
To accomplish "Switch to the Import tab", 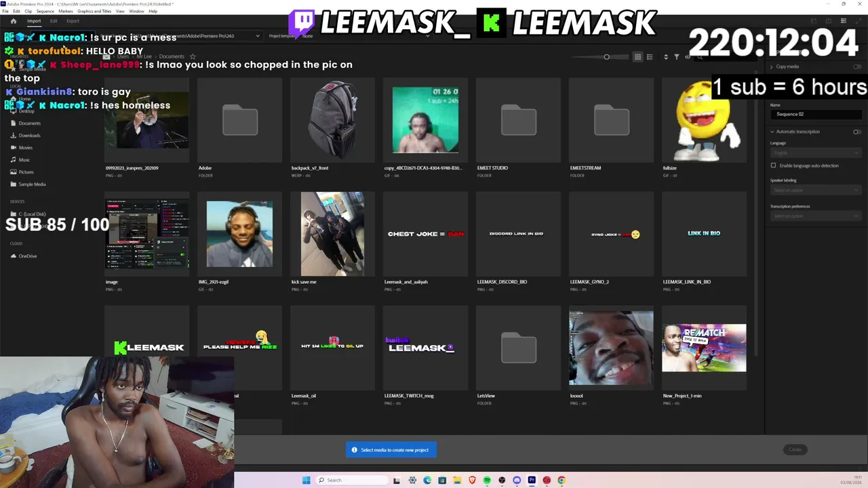I will coord(34,21).
